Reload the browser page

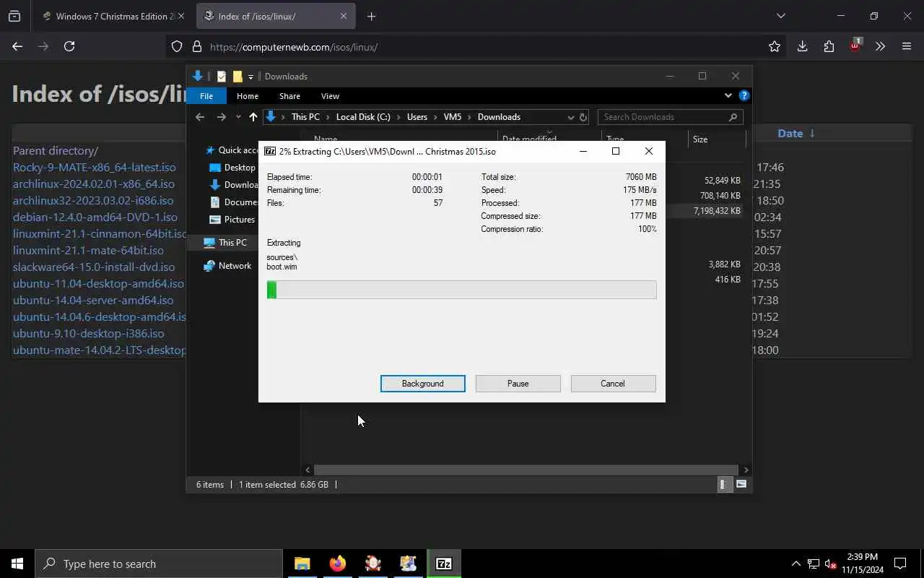click(69, 46)
